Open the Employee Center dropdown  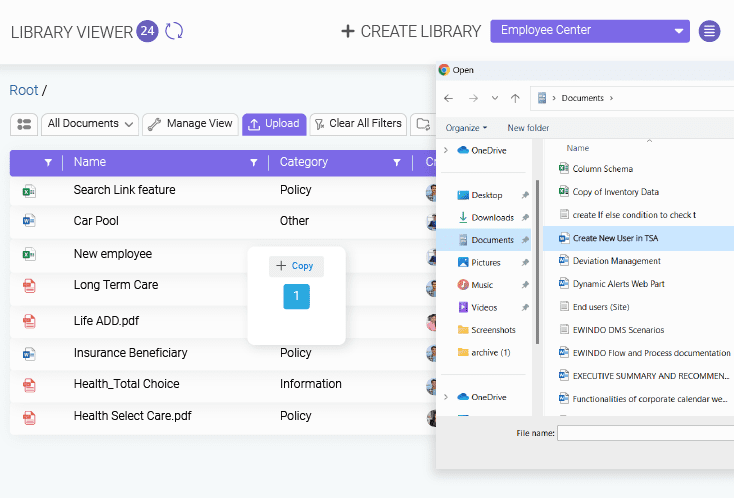[x=590, y=31]
